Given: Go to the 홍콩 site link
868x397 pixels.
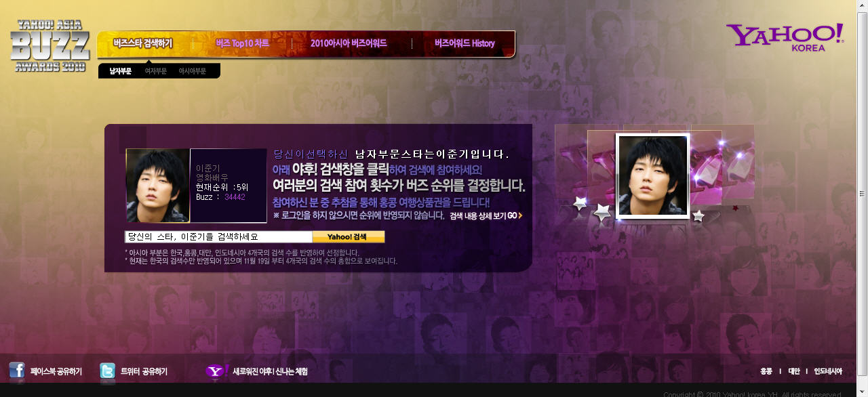Looking at the screenshot, I should [766, 371].
